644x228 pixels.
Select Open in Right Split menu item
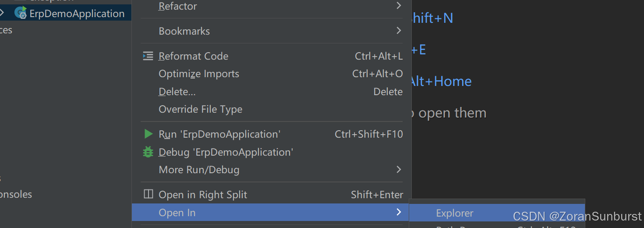272,195
